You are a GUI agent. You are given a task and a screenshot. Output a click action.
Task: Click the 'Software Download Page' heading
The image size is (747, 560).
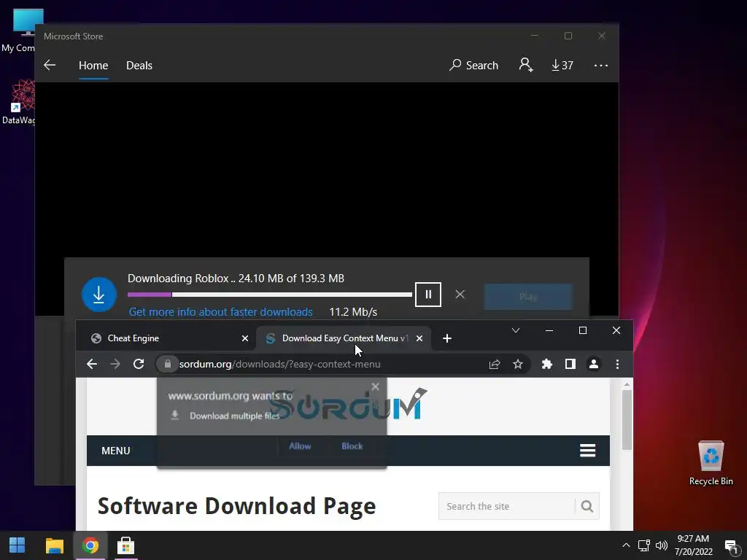[x=237, y=506]
